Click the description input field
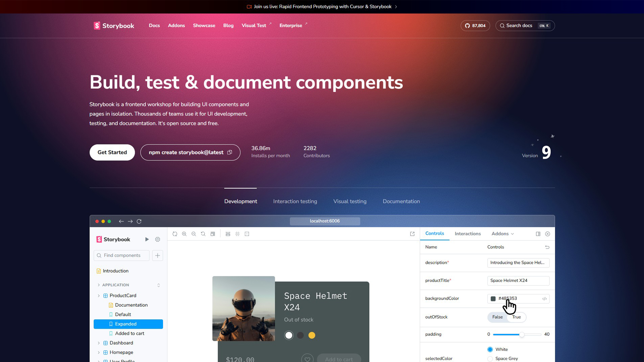This screenshot has height=362, width=644. coord(518,263)
